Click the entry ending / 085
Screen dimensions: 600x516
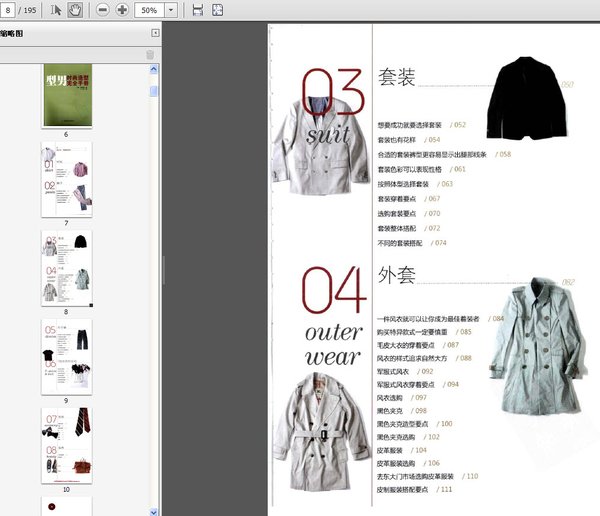tap(424, 332)
